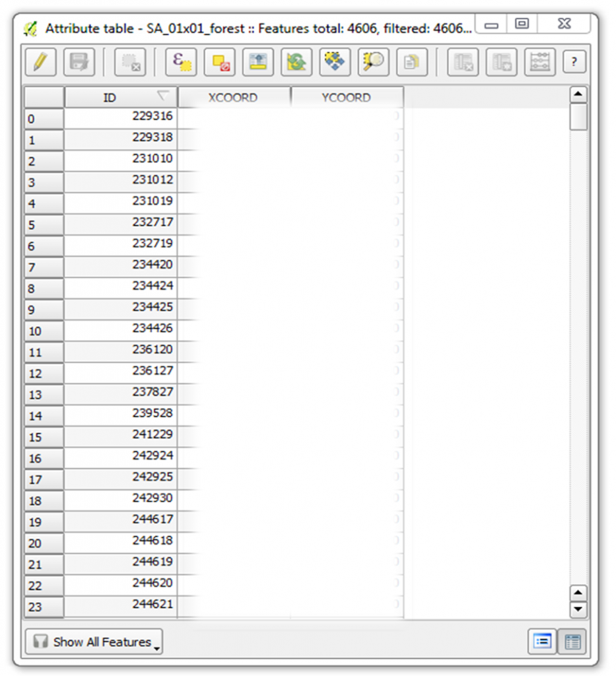Click the bottom scrollbar up arrow
The image size is (616, 676).
[x=578, y=593]
